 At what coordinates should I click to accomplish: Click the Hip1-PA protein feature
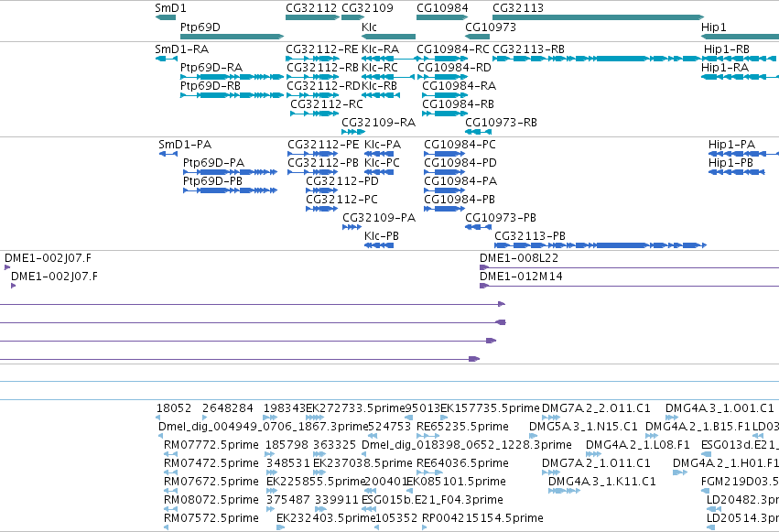coord(743,154)
